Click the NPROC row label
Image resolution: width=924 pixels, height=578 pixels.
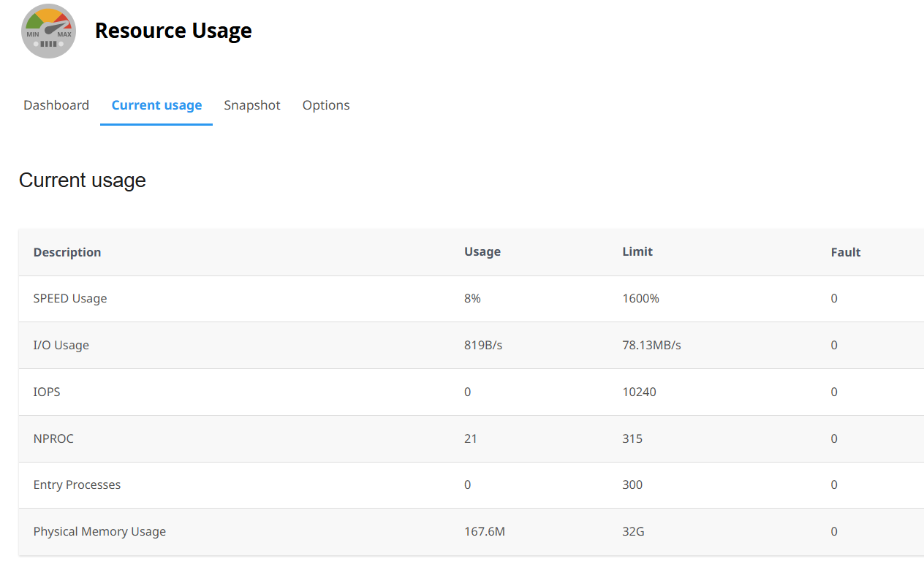(x=53, y=438)
